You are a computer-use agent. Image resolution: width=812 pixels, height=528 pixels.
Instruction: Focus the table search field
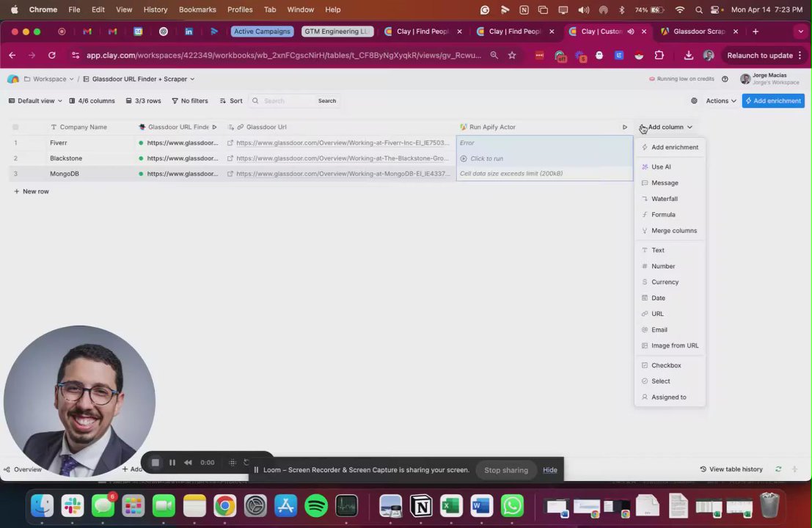282,101
